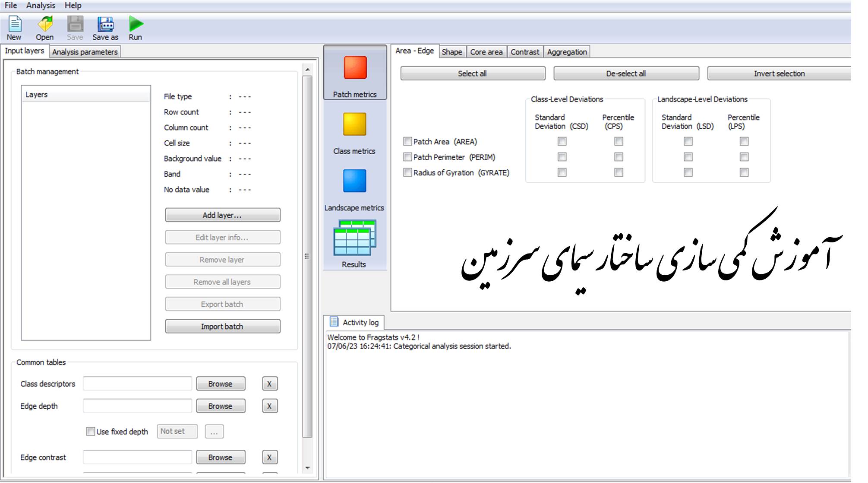The image size is (868, 483).
Task: Click the Save as disk icon
Action: point(105,24)
